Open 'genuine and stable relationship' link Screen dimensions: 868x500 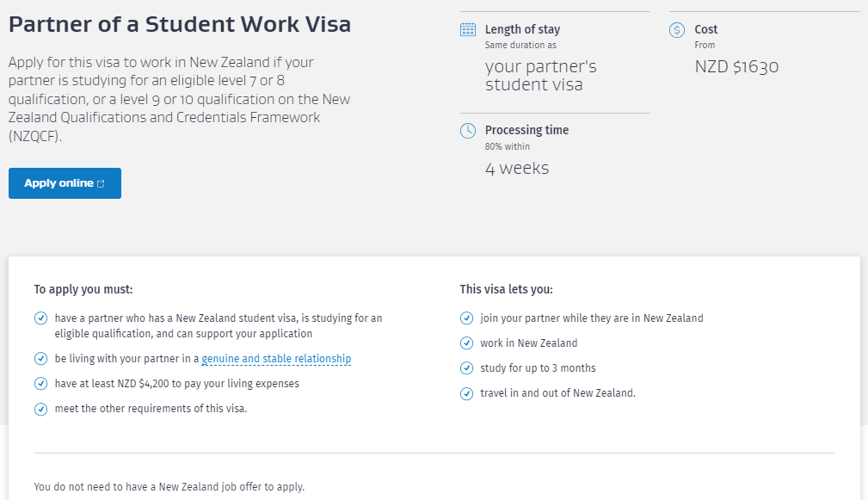point(276,359)
